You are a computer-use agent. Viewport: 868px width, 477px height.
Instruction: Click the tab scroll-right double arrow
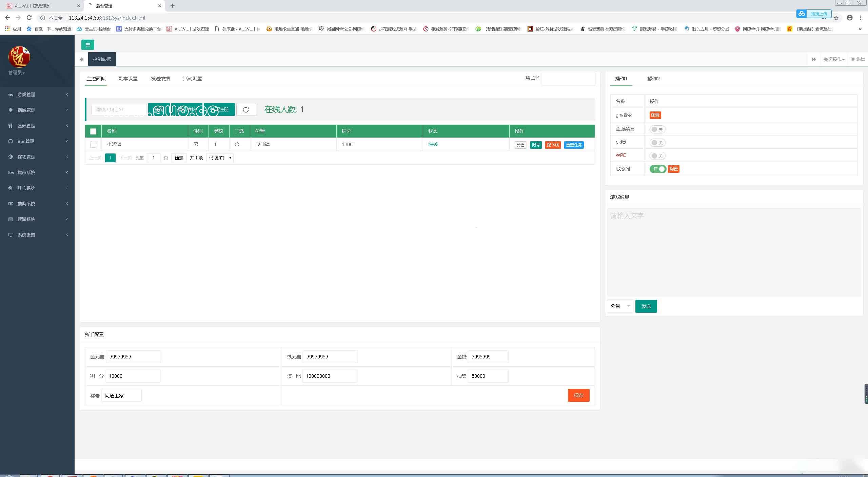(x=813, y=59)
